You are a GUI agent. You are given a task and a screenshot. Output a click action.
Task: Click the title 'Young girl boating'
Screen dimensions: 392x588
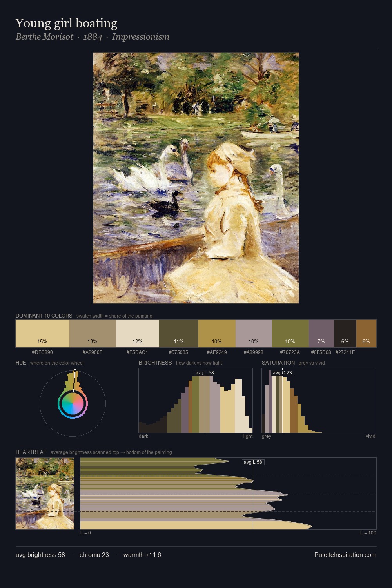66,23
